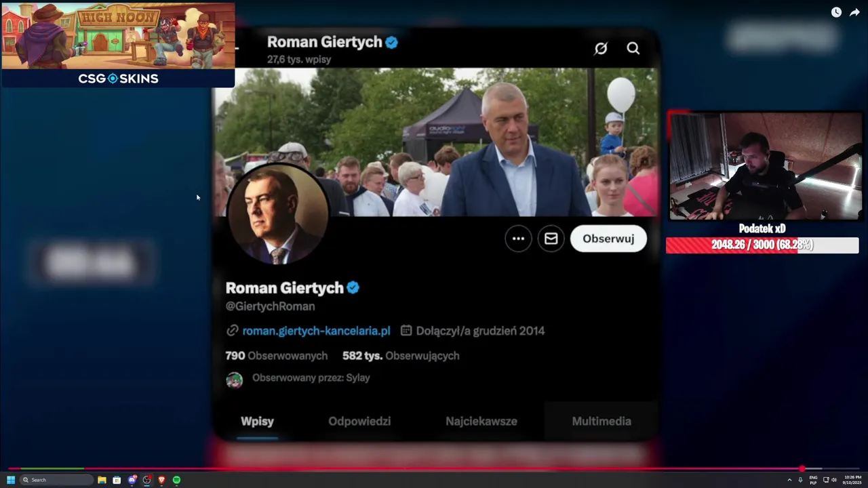Open Brave browser from taskbar
This screenshot has height=488, width=868.
[161, 480]
